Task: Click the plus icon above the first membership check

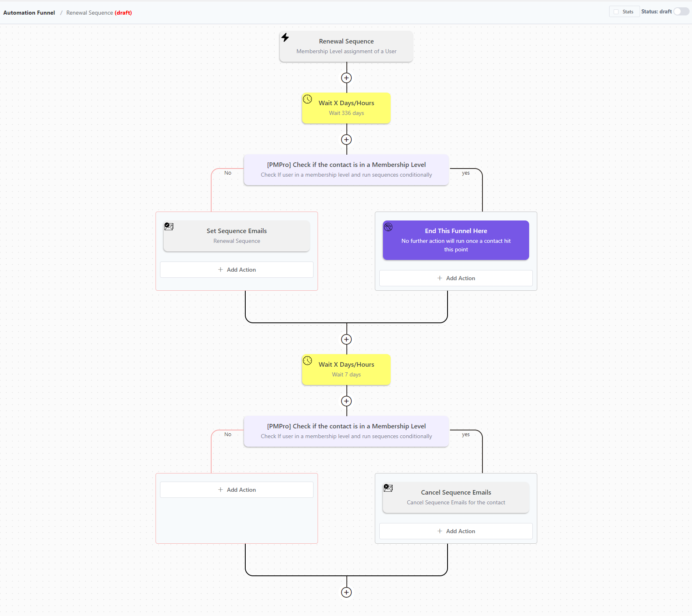Action: tap(346, 140)
